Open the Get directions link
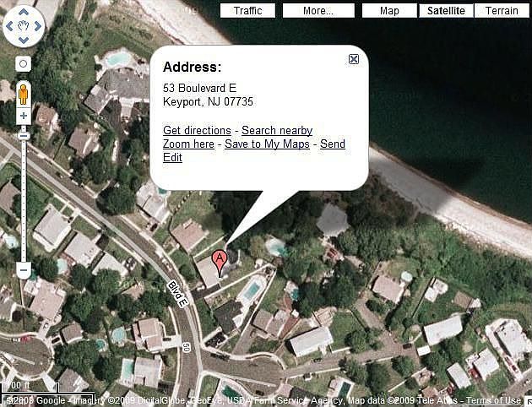 (197, 131)
